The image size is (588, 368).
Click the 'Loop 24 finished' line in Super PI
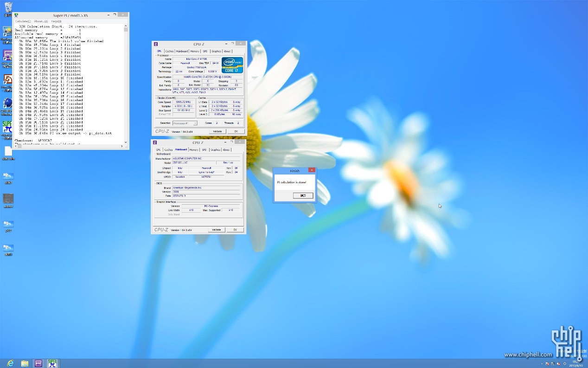(x=51, y=129)
